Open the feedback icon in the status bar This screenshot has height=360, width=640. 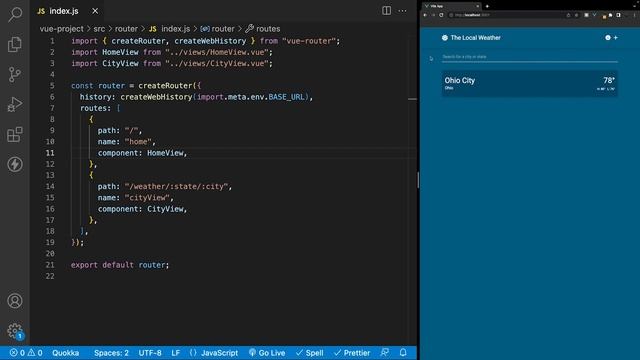[x=384, y=353]
